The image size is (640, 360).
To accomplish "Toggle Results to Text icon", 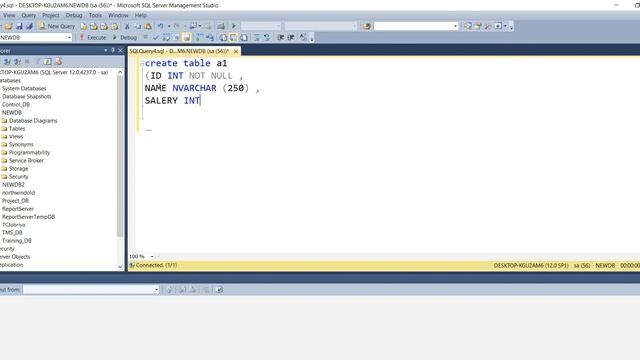I will 223,38.
